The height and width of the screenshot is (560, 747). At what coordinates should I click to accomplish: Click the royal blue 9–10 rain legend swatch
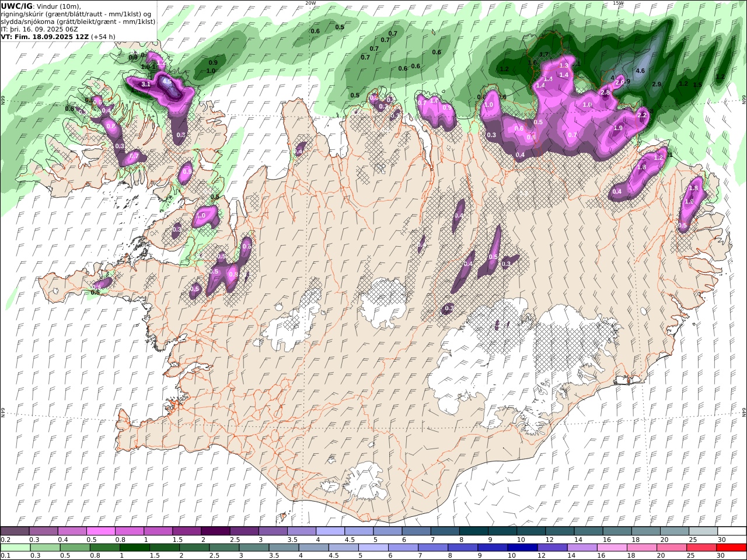tap(492, 548)
